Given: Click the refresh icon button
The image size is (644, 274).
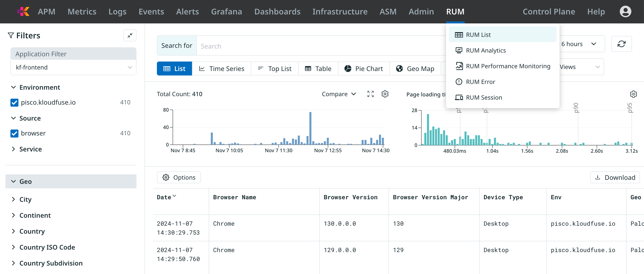Looking at the screenshot, I should pyautogui.click(x=621, y=44).
